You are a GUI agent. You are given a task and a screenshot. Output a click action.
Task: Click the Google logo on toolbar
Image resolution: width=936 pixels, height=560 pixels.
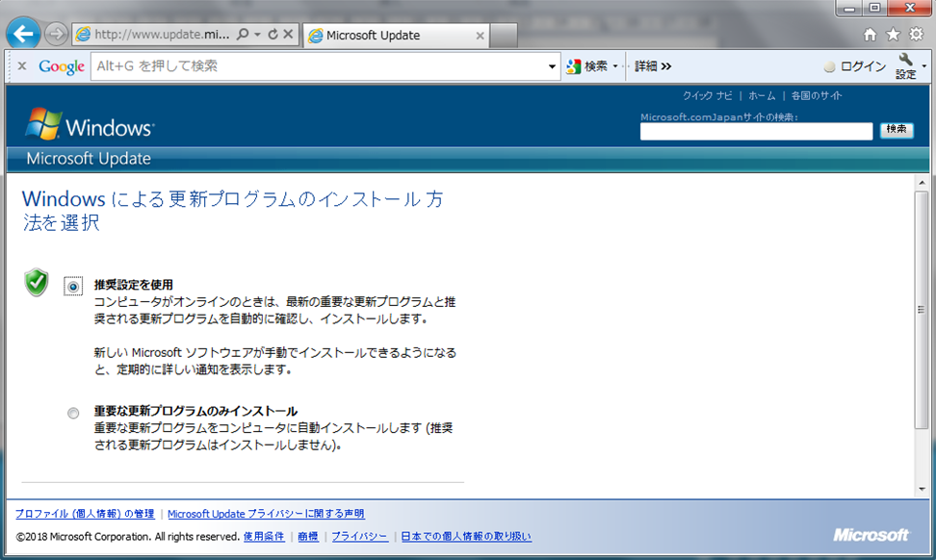tap(62, 66)
